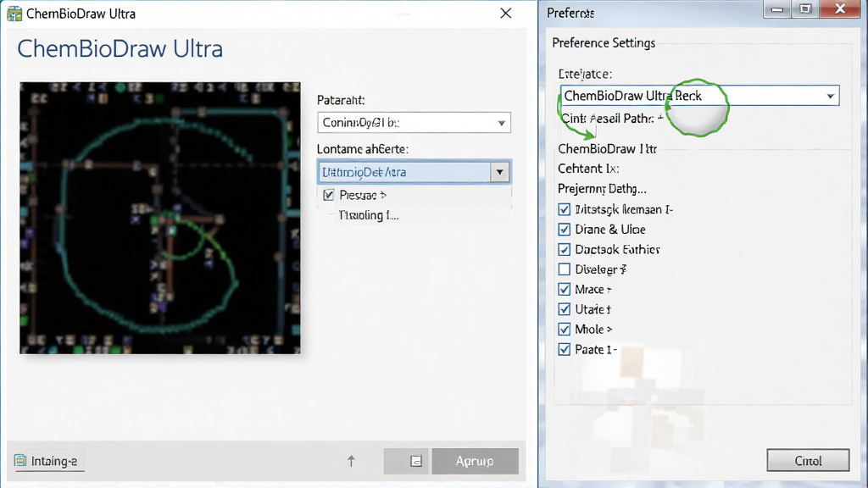Click the Intaing-a button icon
The height and width of the screenshot is (488, 868).
(20, 460)
